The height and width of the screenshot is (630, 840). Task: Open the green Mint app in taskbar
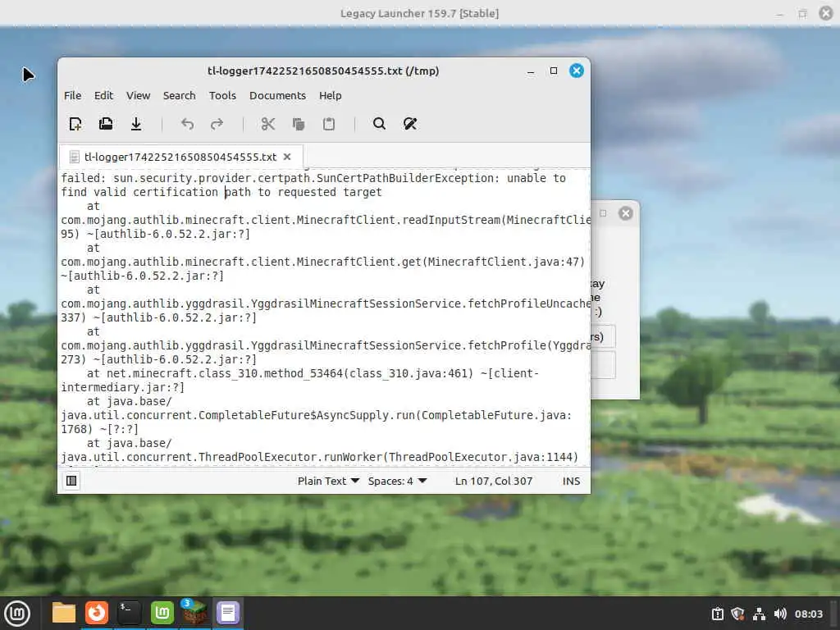pyautogui.click(x=162, y=613)
